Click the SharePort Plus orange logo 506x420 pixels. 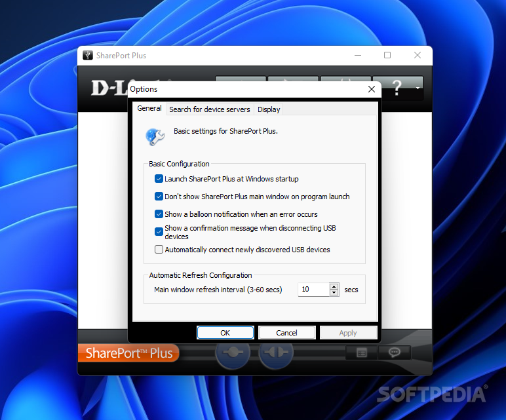click(x=128, y=353)
